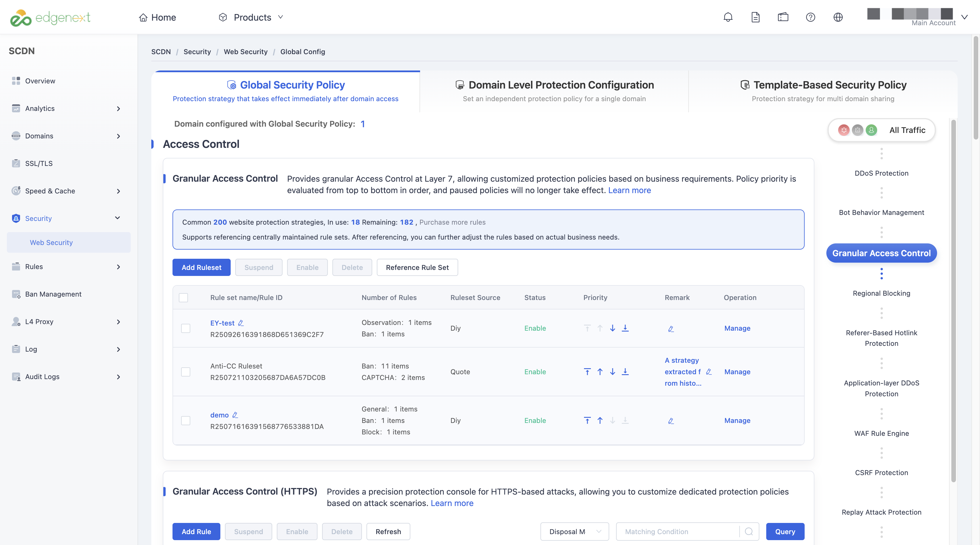Switch to Template-Based Security Policy tab

click(823, 91)
